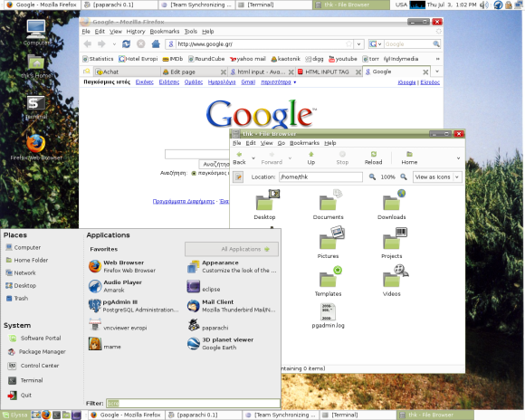Click the Firefox stop loading icon

[x=141, y=43]
